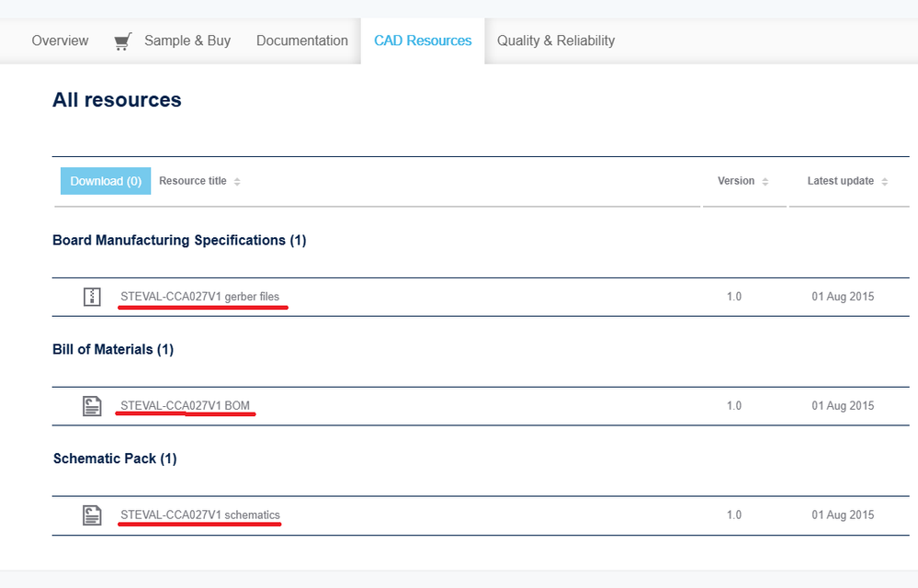Click the shopping cart icon
The height and width of the screenshot is (588, 918).
(x=123, y=41)
